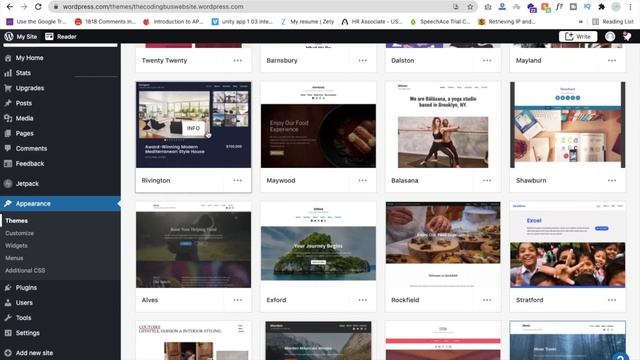The image size is (640, 360).
Task: Click the browser back arrow
Action: pyautogui.click(x=10, y=7)
